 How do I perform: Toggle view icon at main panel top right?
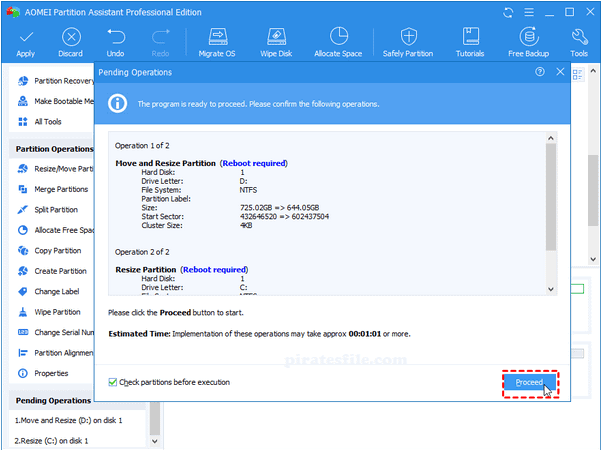(577, 74)
